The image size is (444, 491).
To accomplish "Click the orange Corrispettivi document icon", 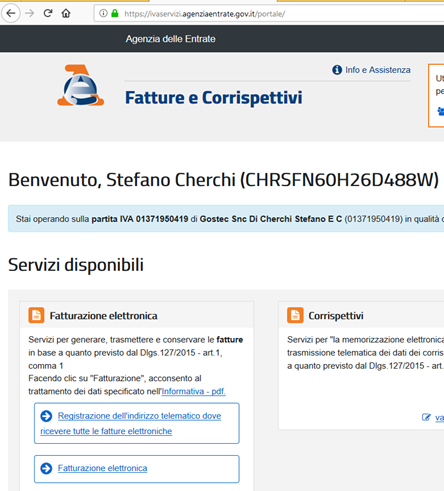I will [x=295, y=315].
